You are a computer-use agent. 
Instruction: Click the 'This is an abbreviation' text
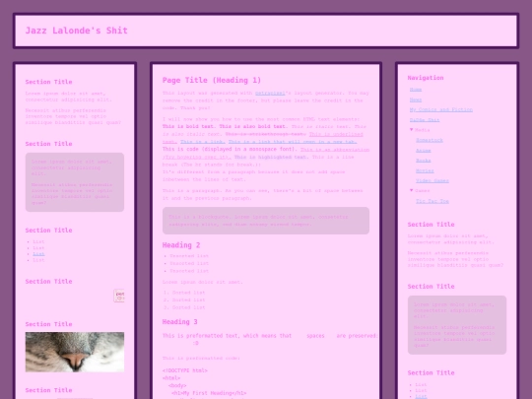(335, 150)
